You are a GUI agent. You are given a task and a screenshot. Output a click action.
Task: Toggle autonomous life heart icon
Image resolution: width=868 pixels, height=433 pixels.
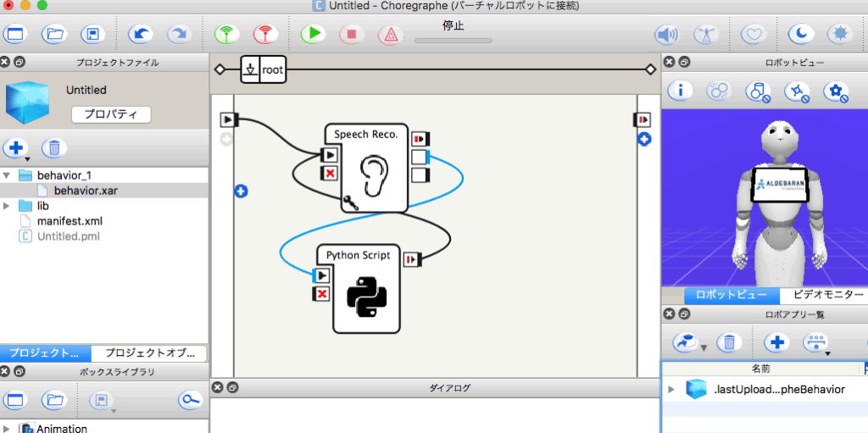coord(753,35)
